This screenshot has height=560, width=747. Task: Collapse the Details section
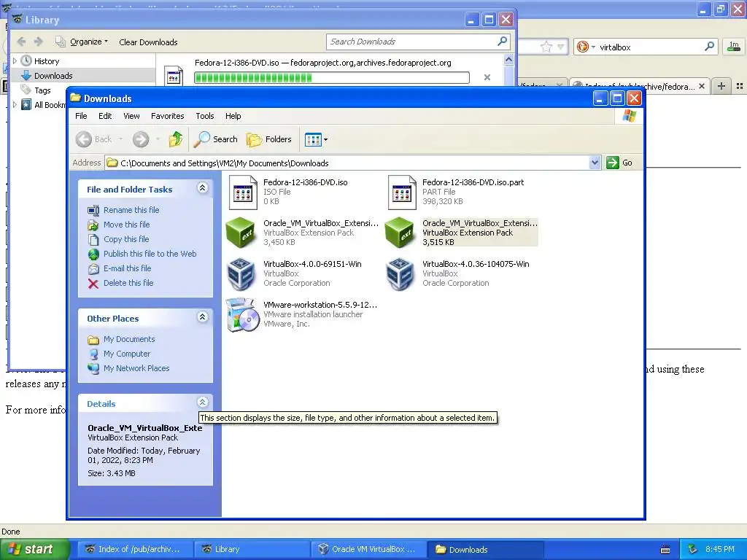[203, 402]
